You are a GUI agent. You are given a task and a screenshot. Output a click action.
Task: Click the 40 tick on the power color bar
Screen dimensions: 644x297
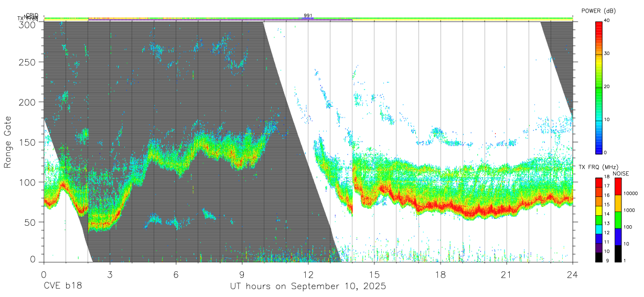[607, 20]
